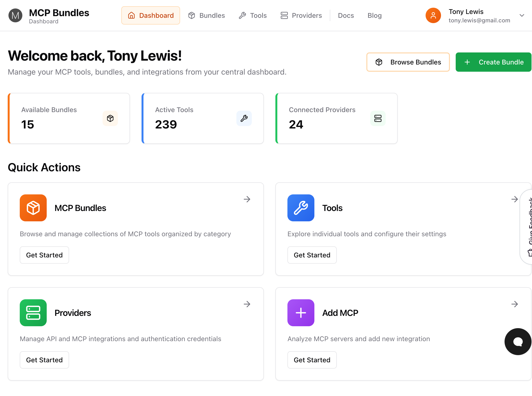The width and height of the screenshot is (532, 396).
Task: Expand the account dropdown chevron
Action: 522,15
